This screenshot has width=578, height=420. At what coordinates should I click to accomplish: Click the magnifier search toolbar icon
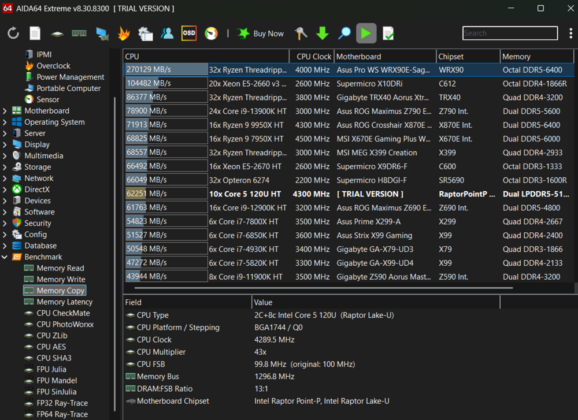344,33
